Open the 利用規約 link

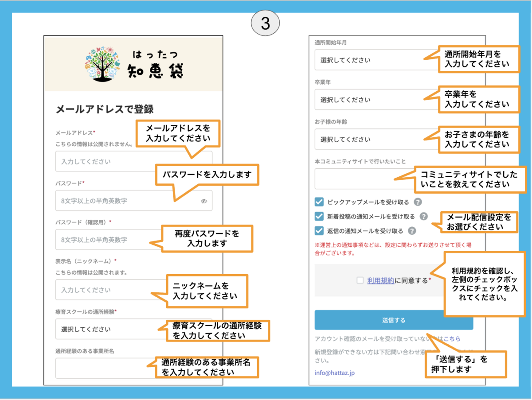[380, 280]
